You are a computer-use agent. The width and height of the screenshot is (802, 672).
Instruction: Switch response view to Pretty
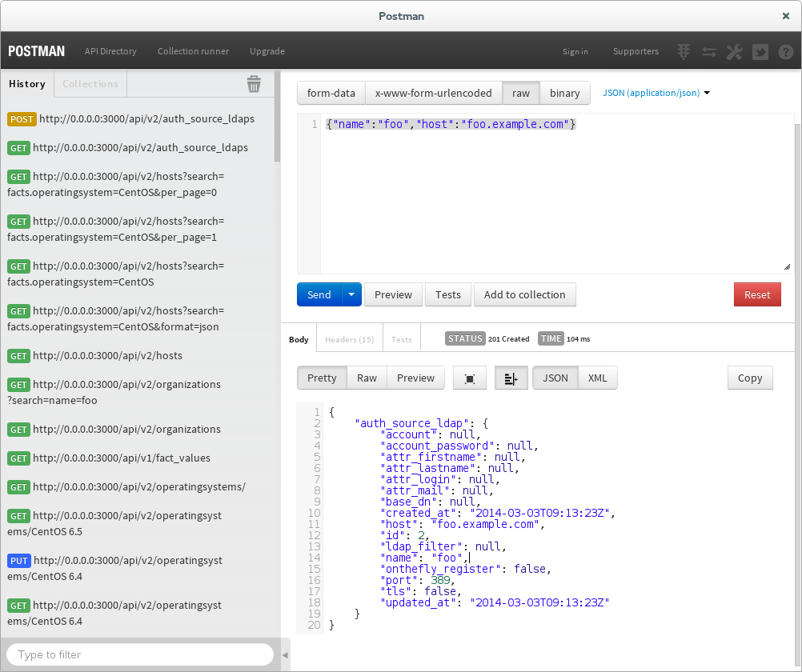tap(322, 378)
